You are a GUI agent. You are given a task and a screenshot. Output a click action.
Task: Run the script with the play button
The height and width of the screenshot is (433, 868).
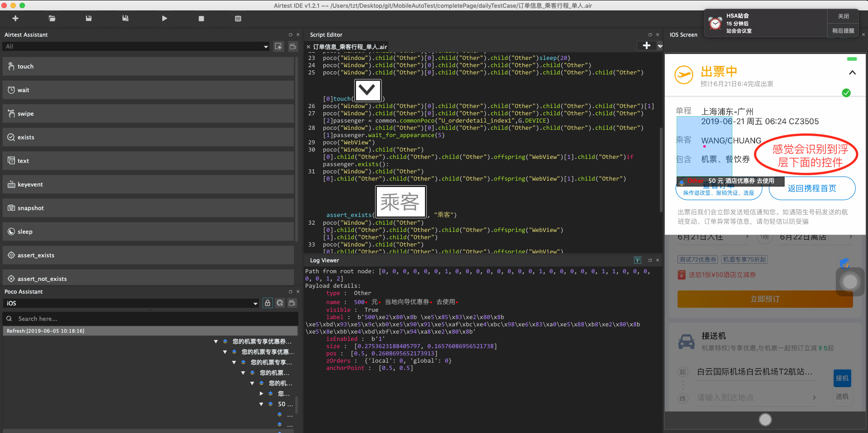pyautogui.click(x=165, y=19)
